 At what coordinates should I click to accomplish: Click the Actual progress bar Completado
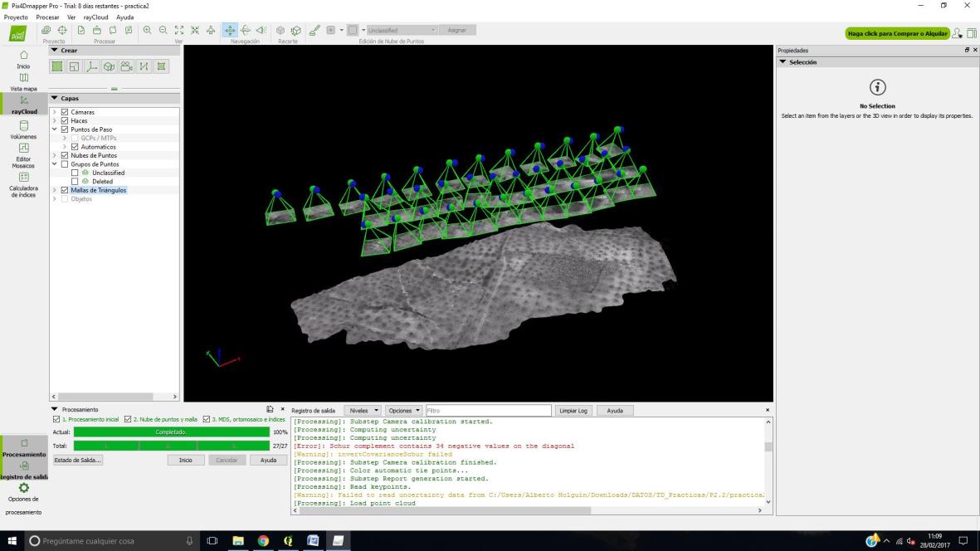tap(171, 432)
